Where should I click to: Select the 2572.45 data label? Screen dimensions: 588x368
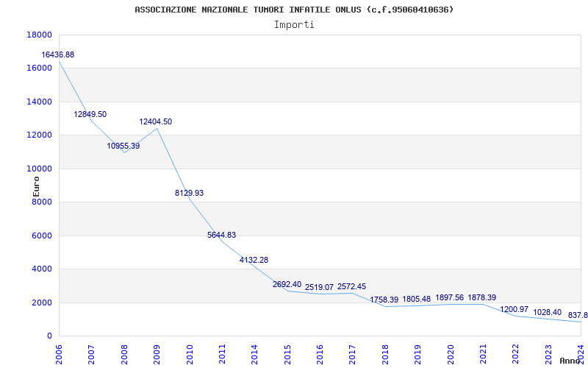point(352,286)
